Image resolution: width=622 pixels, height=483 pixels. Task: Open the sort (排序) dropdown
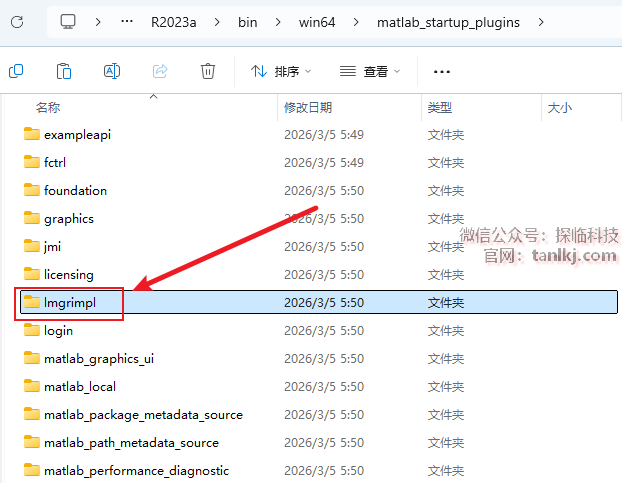tap(281, 71)
